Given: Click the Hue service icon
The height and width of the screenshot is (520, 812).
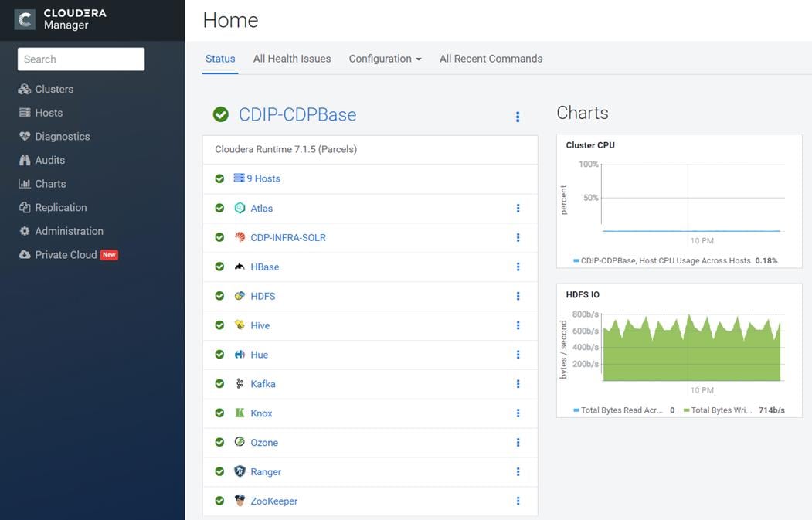Looking at the screenshot, I should (240, 354).
